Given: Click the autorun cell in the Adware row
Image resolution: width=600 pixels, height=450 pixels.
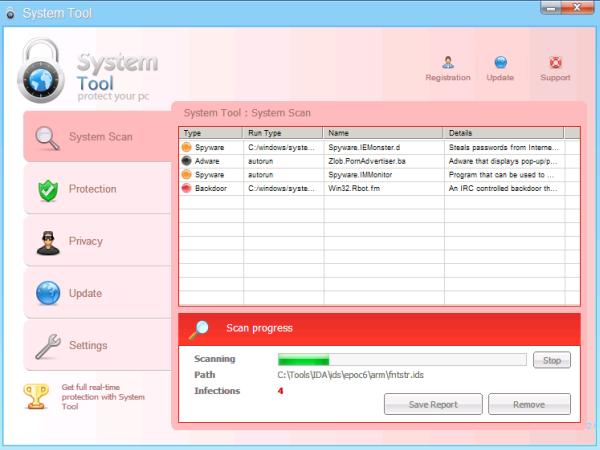Looking at the screenshot, I should (x=261, y=161).
